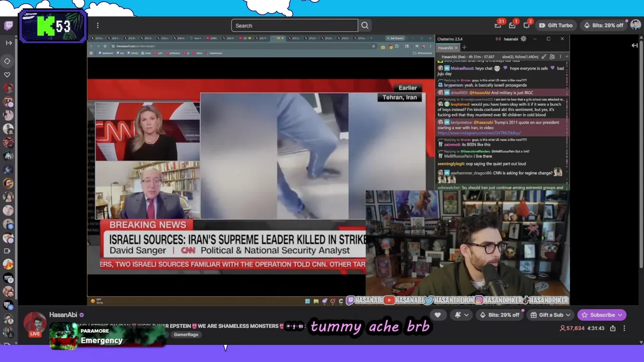Open the Chatterino split three-dot menu

tap(560, 57)
